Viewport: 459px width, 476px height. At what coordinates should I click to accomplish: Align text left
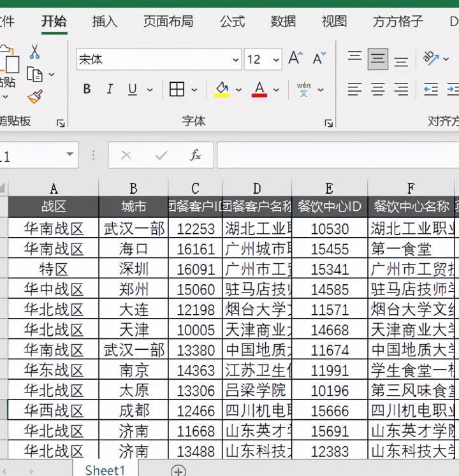pyautogui.click(x=354, y=89)
